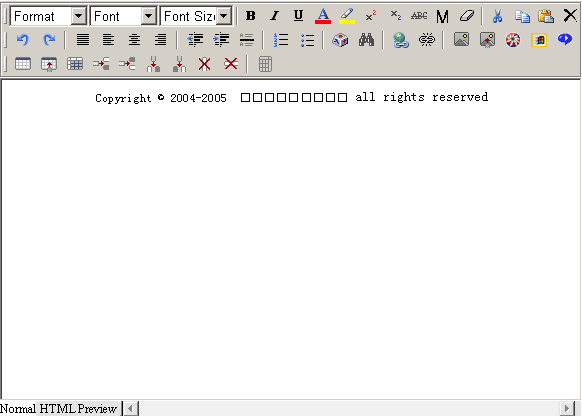Click the eraser remove-format icon

click(467, 16)
